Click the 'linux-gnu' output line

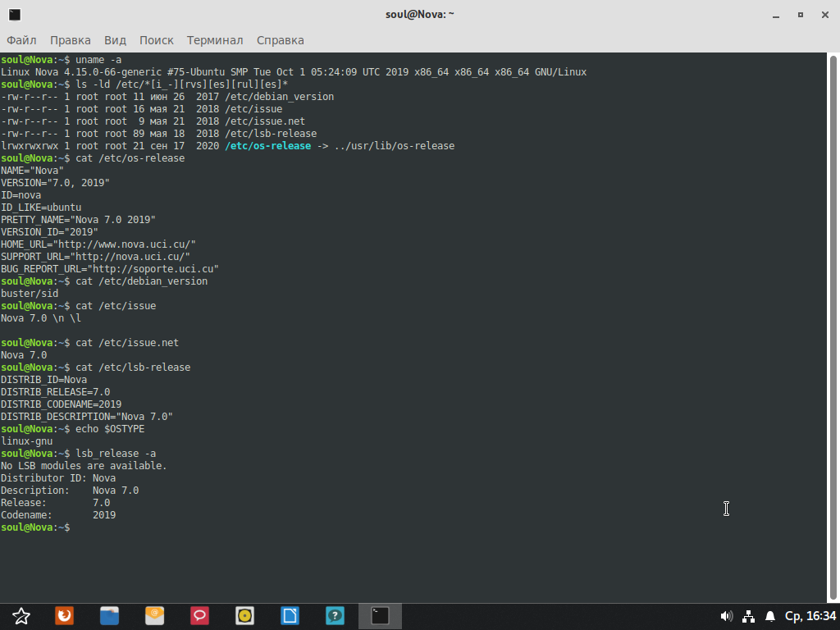click(27, 441)
